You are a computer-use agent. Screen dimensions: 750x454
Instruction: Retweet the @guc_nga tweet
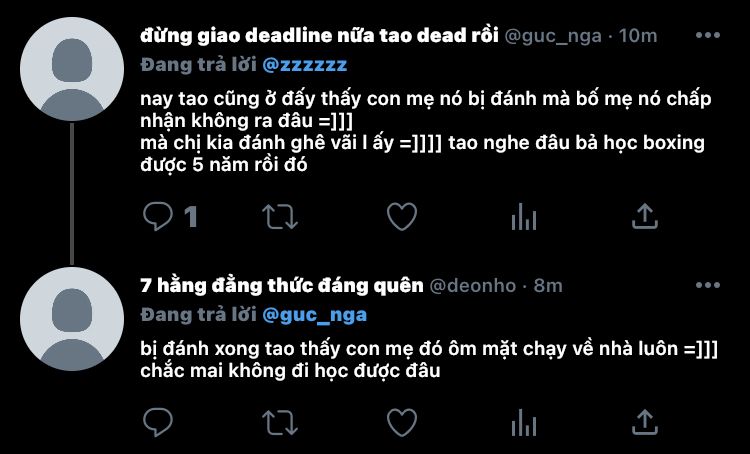pyautogui.click(x=280, y=217)
